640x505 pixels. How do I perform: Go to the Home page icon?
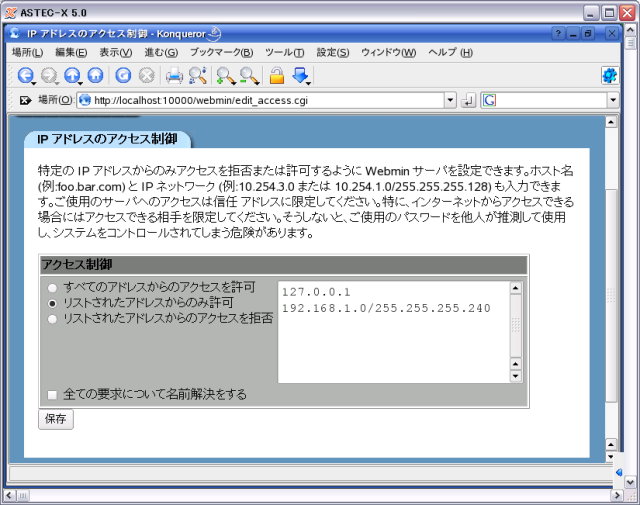[x=95, y=75]
